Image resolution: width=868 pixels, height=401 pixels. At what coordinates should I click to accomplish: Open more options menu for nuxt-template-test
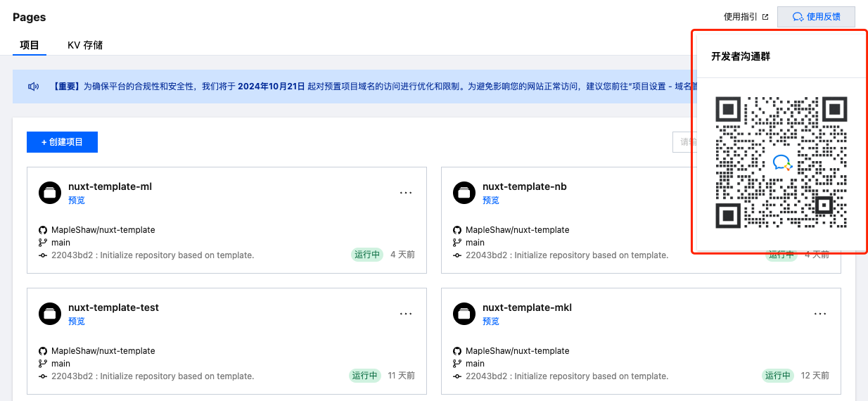pos(406,314)
